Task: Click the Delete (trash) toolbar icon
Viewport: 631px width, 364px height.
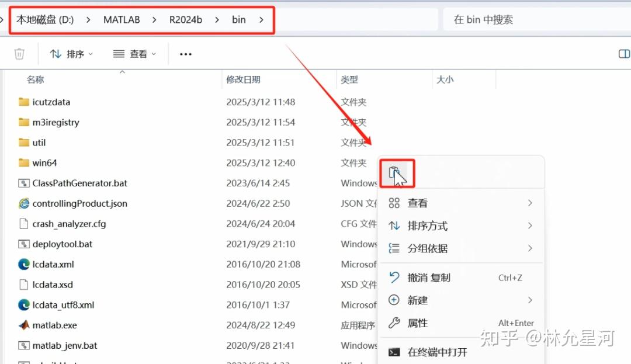Action: pos(19,53)
